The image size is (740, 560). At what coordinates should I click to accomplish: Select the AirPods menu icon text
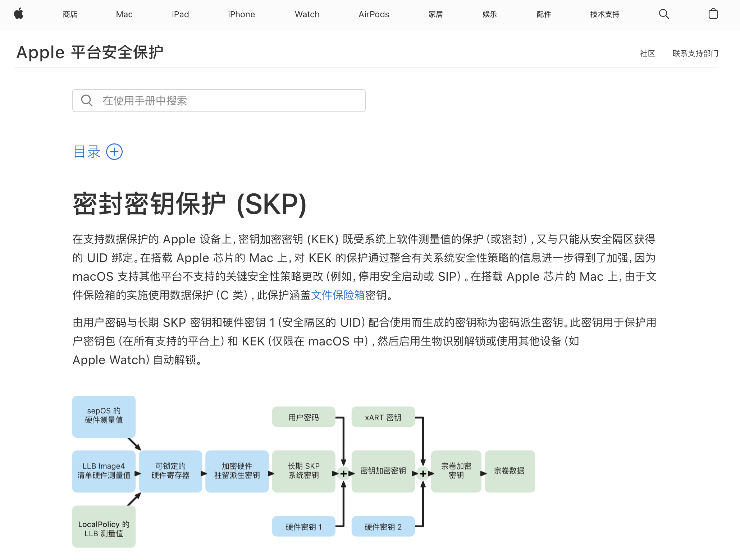pyautogui.click(x=374, y=14)
